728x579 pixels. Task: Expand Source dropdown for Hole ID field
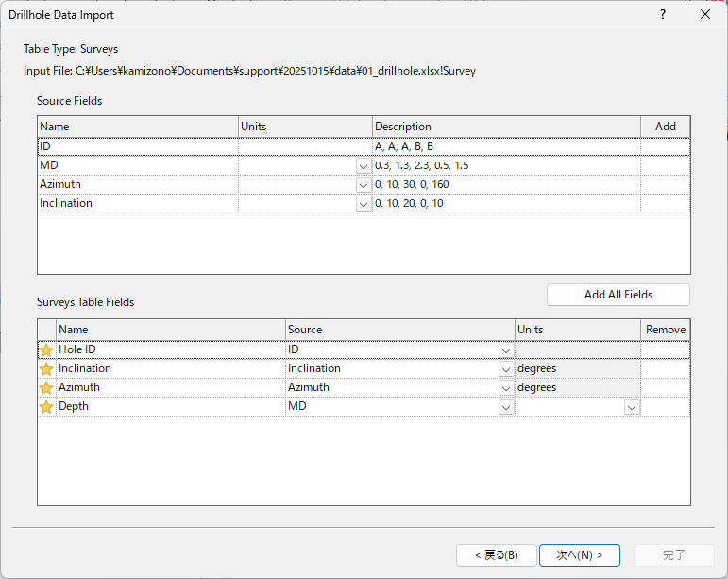pos(506,350)
